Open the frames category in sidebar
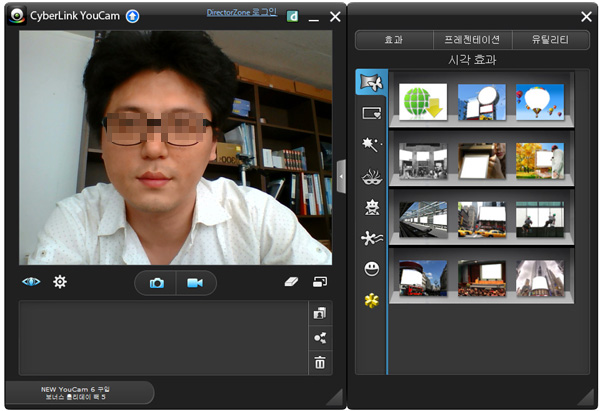The image size is (600, 411). [372, 114]
